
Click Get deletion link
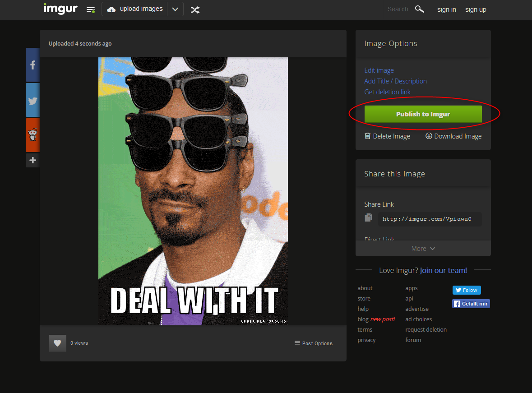coord(387,92)
